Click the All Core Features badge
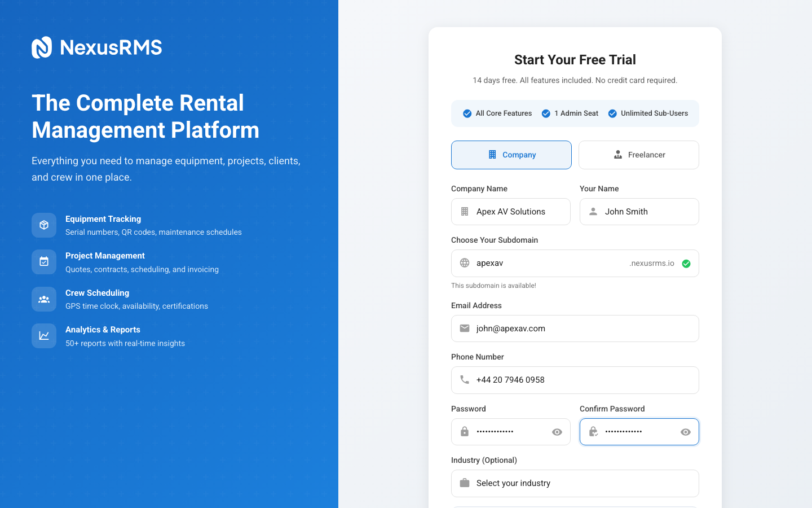Screen dimensions: 812x508 click(497, 113)
